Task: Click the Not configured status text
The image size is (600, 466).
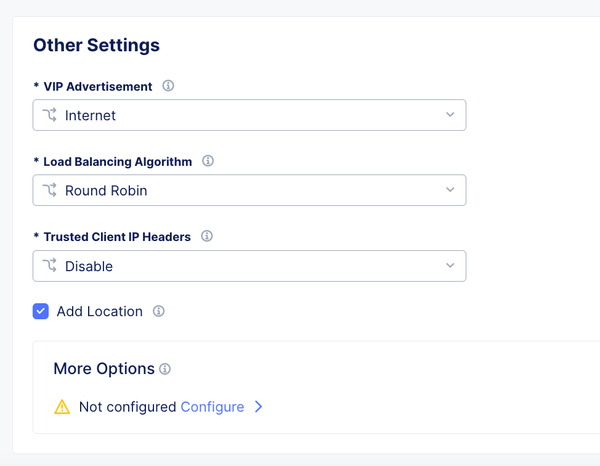Action: 127,407
